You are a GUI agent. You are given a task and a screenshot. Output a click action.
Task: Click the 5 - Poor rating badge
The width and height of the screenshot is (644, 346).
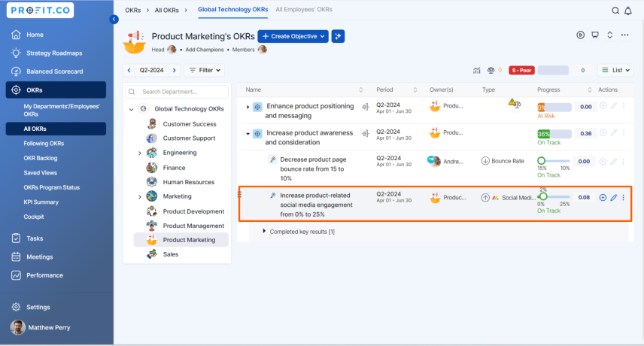pos(521,70)
